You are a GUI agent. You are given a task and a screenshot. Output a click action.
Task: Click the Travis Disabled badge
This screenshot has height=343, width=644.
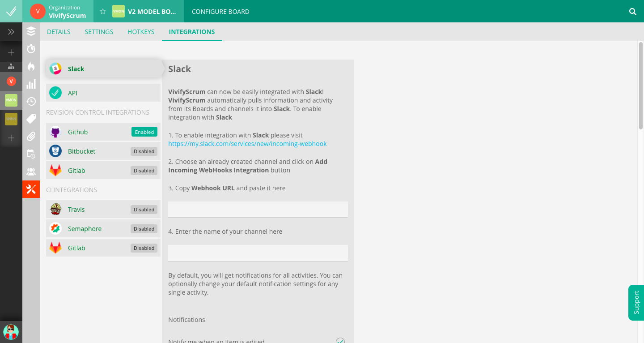pos(144,210)
